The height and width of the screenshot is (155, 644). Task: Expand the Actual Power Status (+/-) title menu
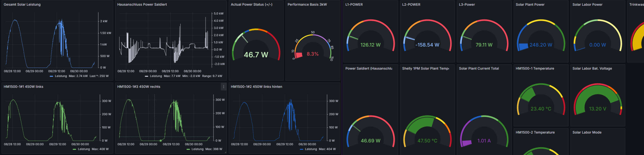pyautogui.click(x=251, y=5)
